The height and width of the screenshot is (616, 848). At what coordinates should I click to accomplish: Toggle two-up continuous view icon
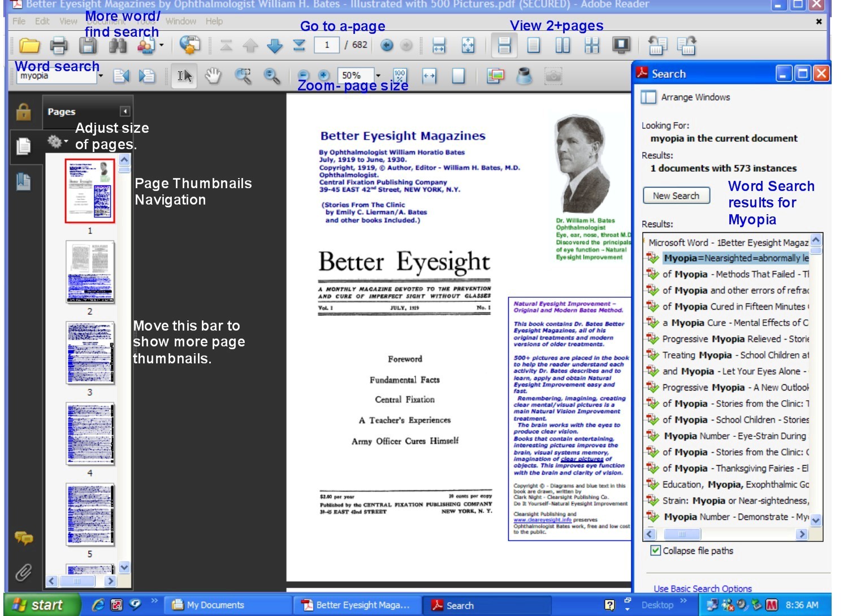(x=592, y=45)
